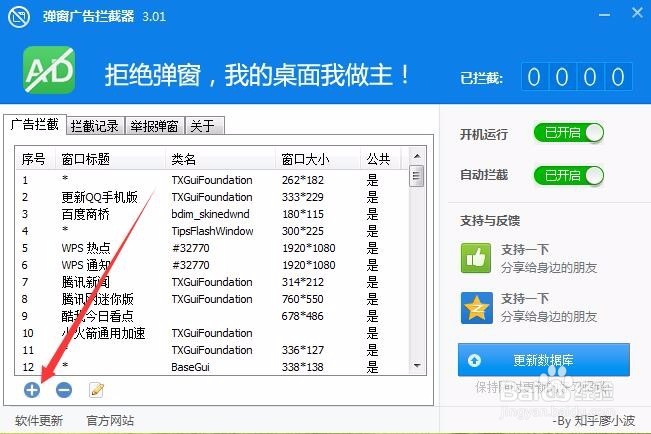Click class name bdim_skinedwnd

210,214
